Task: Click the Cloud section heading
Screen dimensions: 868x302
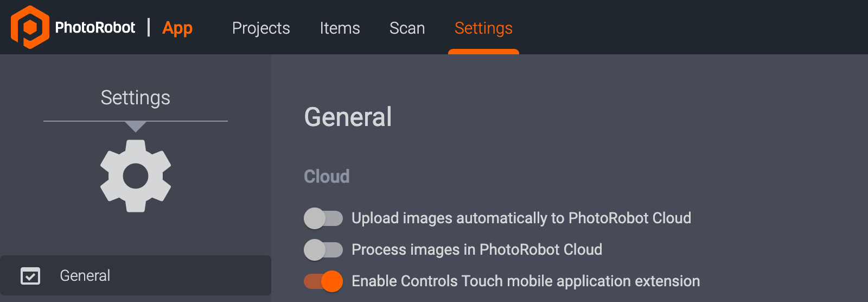Action: pyautogui.click(x=327, y=177)
